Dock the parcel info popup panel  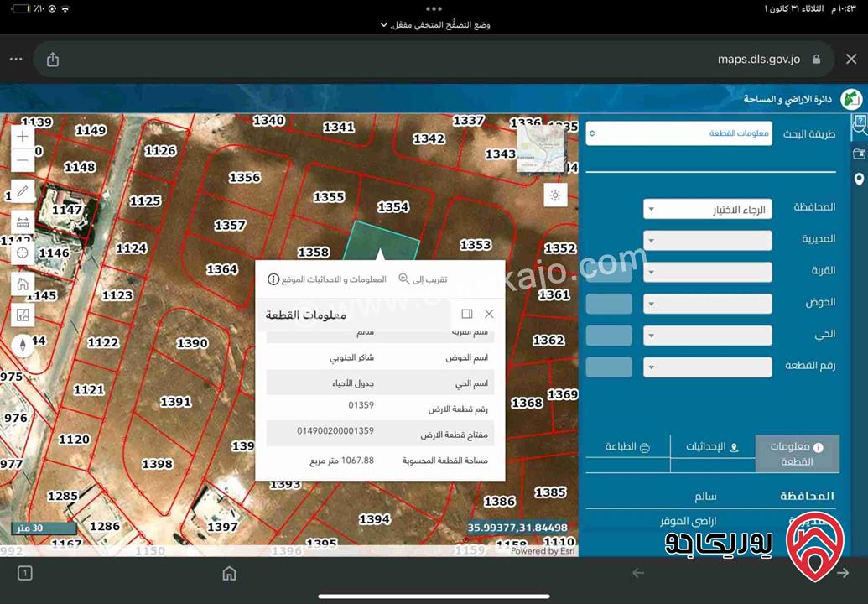pyautogui.click(x=467, y=314)
